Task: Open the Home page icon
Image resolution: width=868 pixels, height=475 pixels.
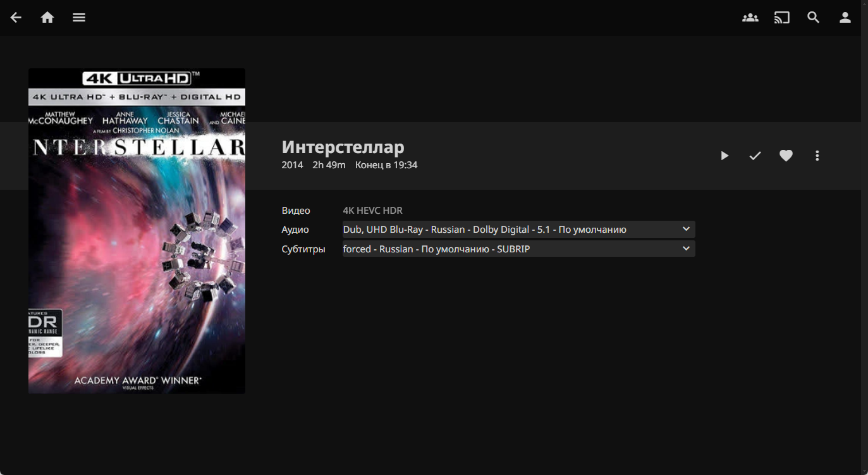Action: (47, 18)
